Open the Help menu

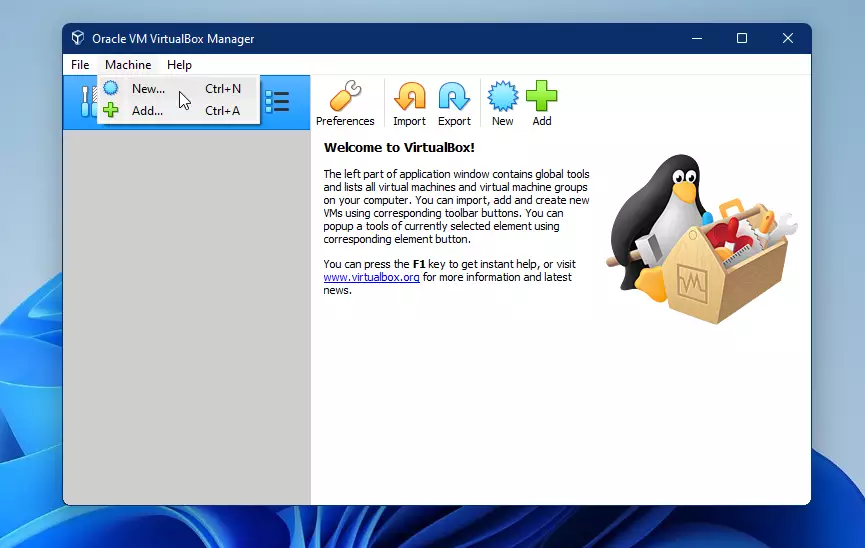pos(179,65)
